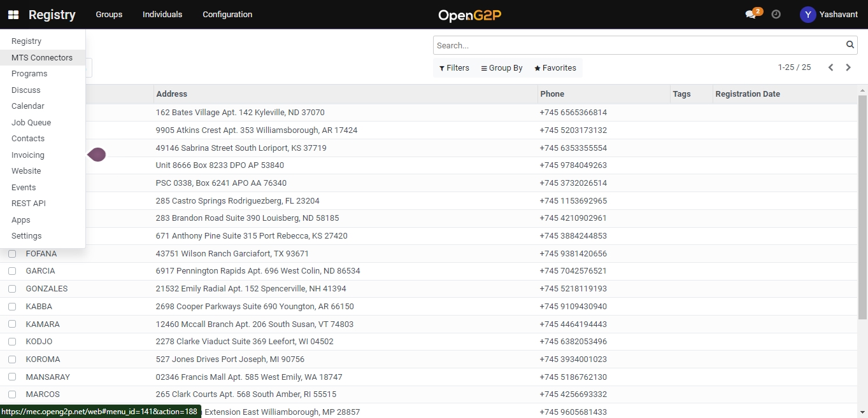This screenshot has height=418, width=868.
Task: Go to the next page arrow
Action: click(848, 67)
